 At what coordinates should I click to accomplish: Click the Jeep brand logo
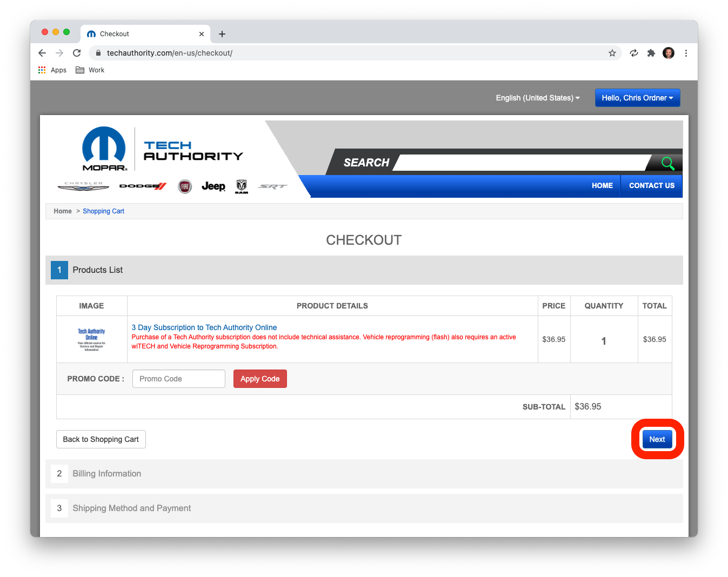213,186
